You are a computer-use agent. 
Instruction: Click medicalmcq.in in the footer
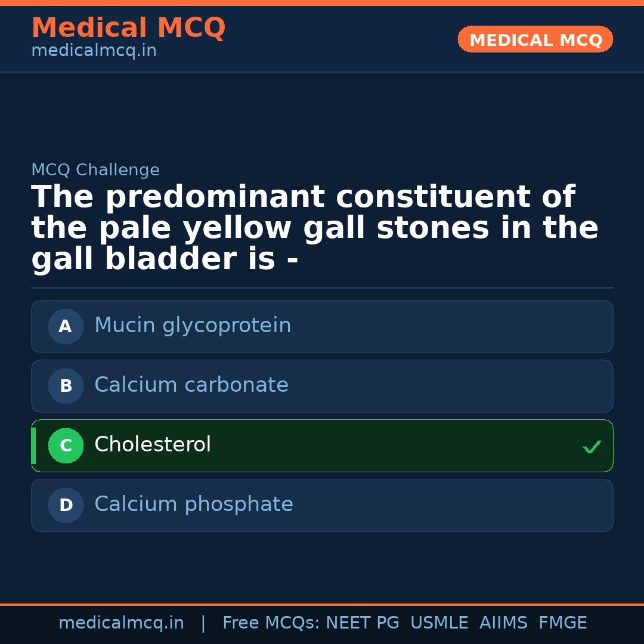pos(122,623)
